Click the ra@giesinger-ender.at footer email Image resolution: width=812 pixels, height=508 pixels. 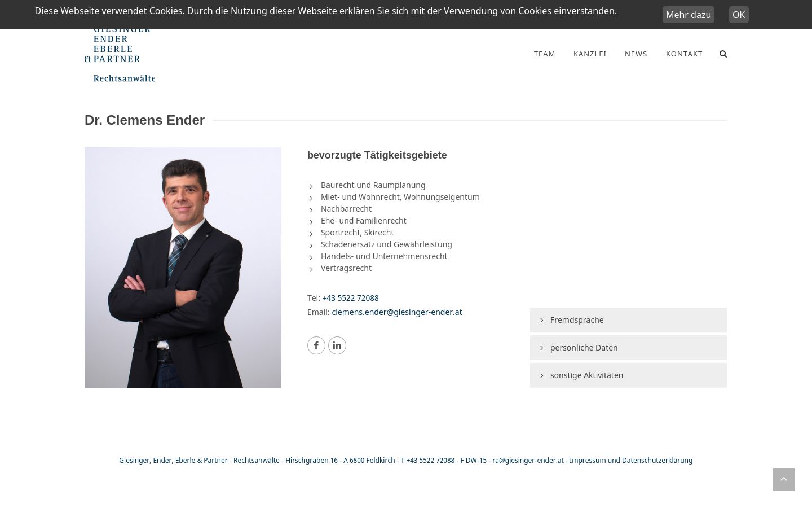click(528, 461)
